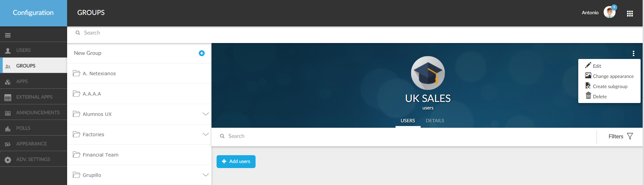Click the Factories folder icon
644x185 pixels.
[77, 134]
